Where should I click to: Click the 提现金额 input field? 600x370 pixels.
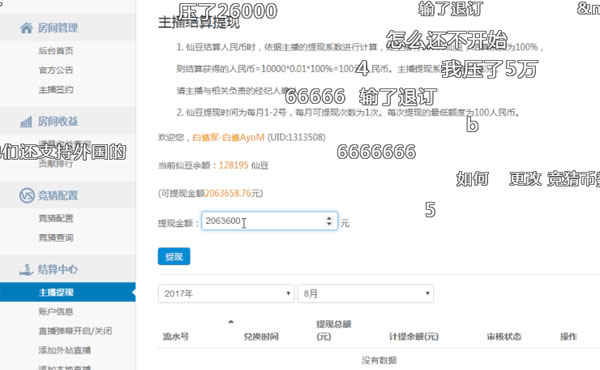[269, 221]
